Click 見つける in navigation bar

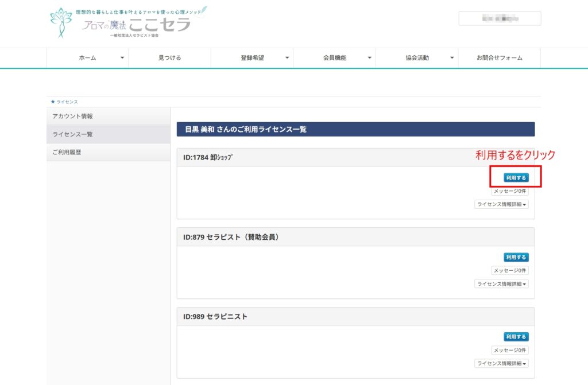[169, 58]
